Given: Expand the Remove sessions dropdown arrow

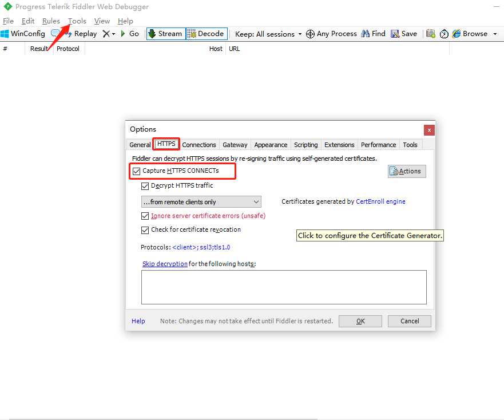Looking at the screenshot, I should 113,34.
